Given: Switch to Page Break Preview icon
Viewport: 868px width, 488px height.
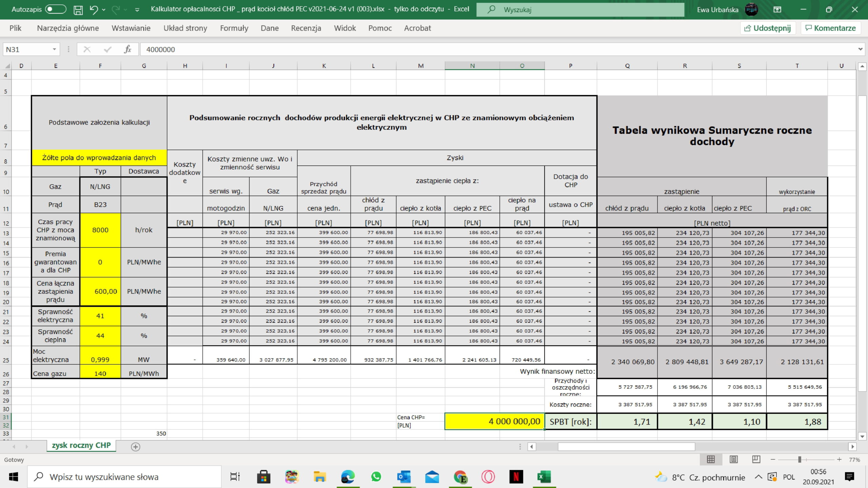Looking at the screenshot, I should point(756,460).
